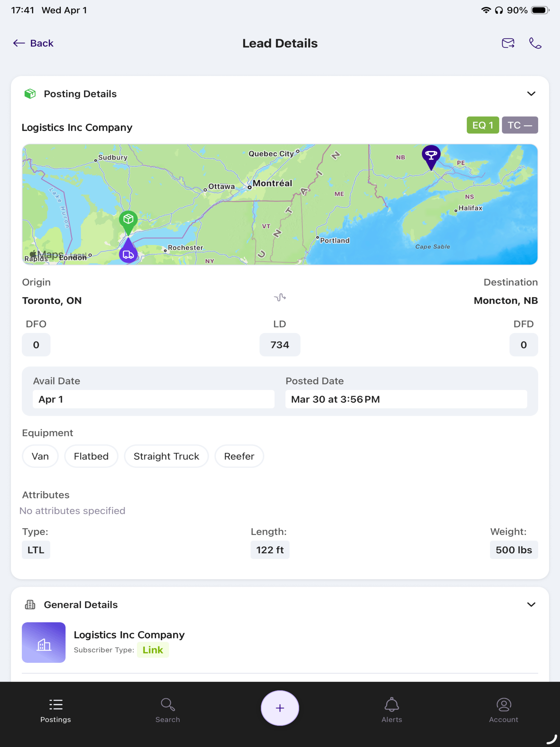The height and width of the screenshot is (747, 560).
Task: Collapse the General Details section
Action: [531, 605]
